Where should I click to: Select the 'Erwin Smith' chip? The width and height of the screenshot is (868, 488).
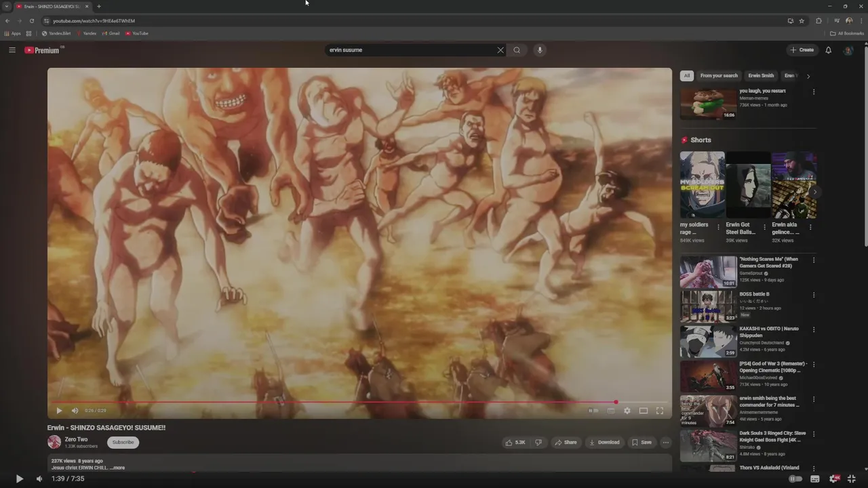pyautogui.click(x=761, y=76)
